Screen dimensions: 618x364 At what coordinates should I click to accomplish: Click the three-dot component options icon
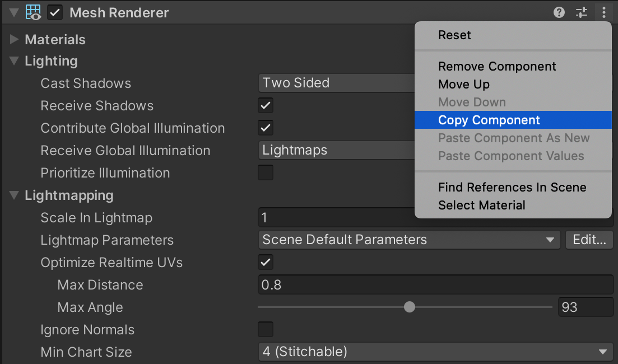603,12
